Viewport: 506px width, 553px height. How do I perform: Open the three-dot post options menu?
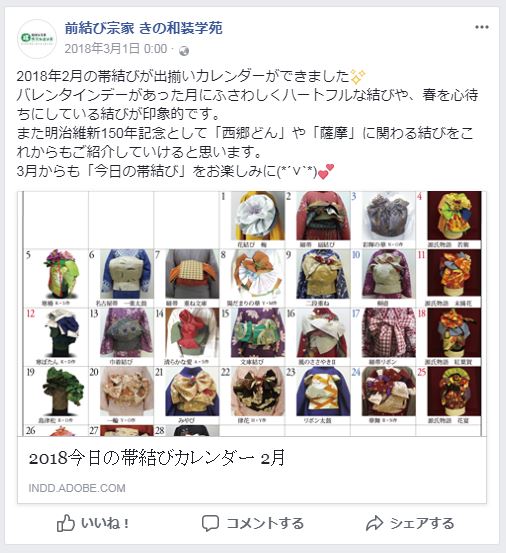pos(482,27)
